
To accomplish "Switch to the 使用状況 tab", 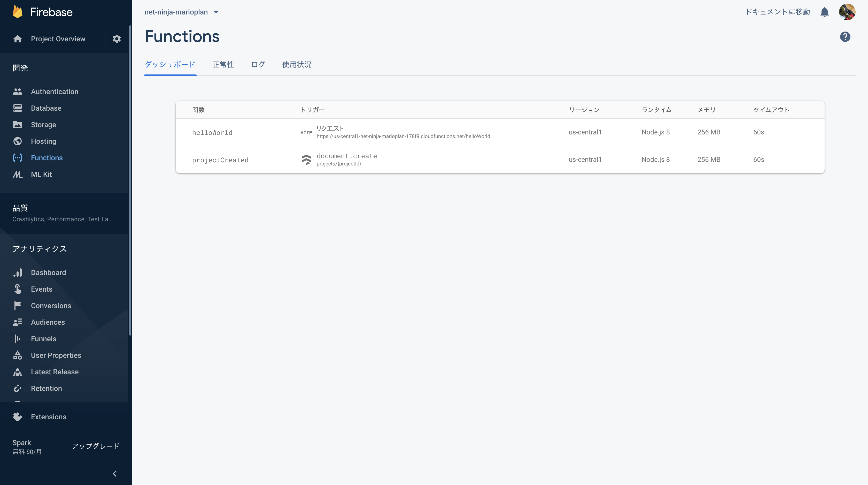I will tap(297, 64).
